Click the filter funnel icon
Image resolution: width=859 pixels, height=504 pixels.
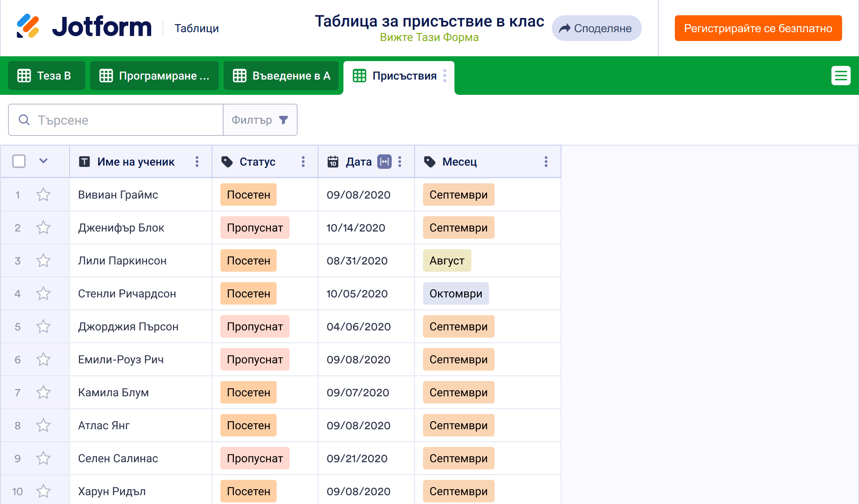pos(284,120)
